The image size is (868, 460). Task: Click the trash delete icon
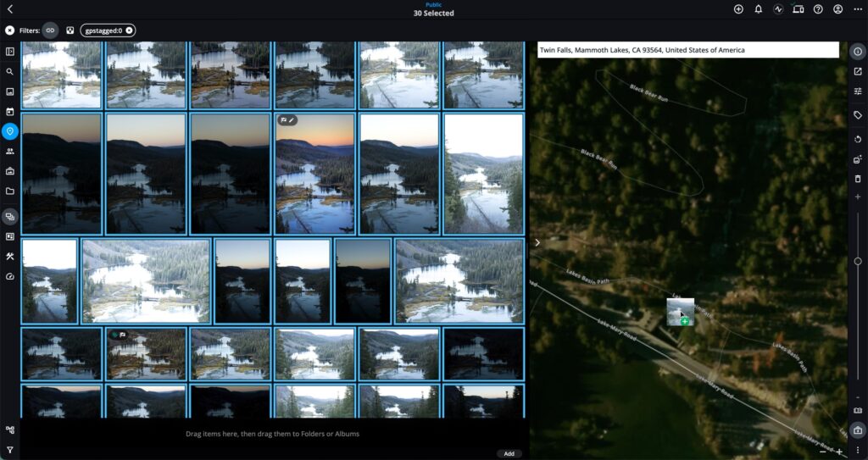point(858,179)
